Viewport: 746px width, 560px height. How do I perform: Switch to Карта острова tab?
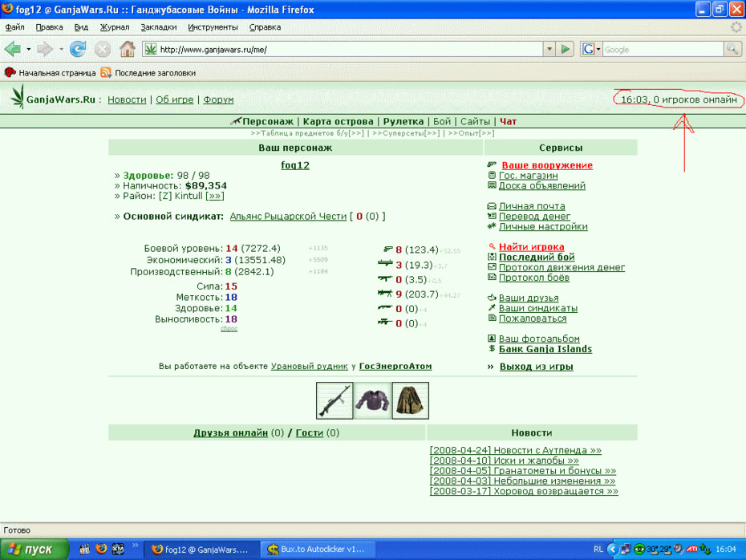(x=338, y=121)
